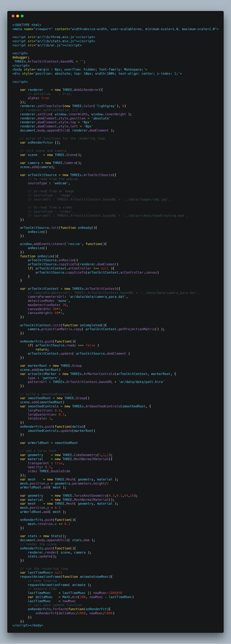Click the 'lerpQuaternion: 0.3,' line
Screen dimensions: 231x644
pos(47,414)
